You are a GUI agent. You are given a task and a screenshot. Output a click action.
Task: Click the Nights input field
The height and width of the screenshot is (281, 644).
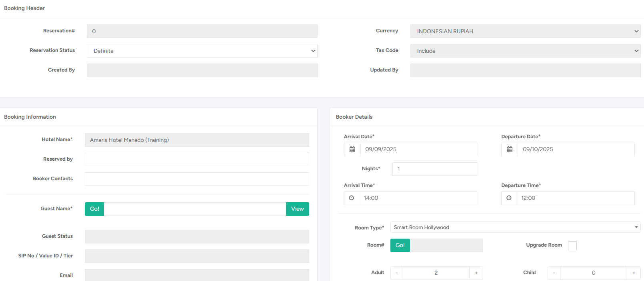pyautogui.click(x=434, y=169)
